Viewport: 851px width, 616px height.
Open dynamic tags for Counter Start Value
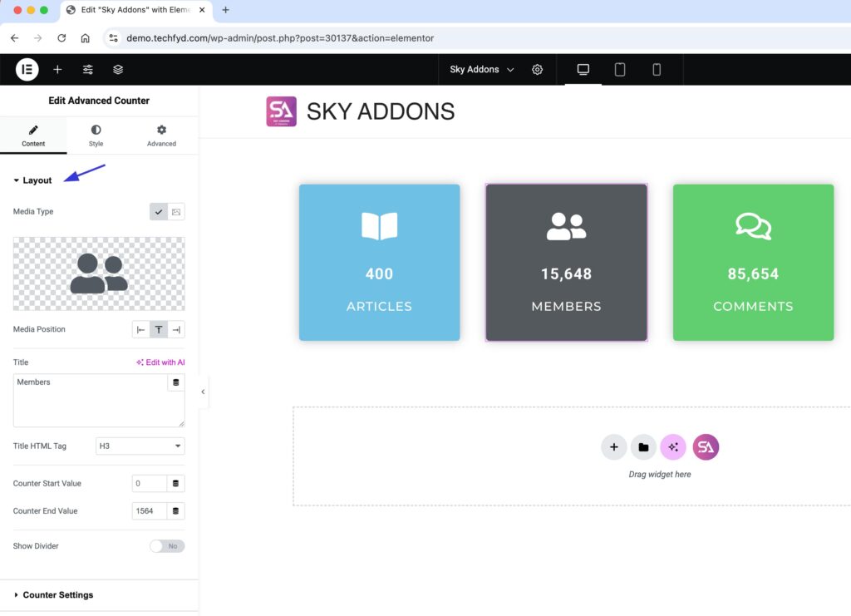tap(176, 484)
